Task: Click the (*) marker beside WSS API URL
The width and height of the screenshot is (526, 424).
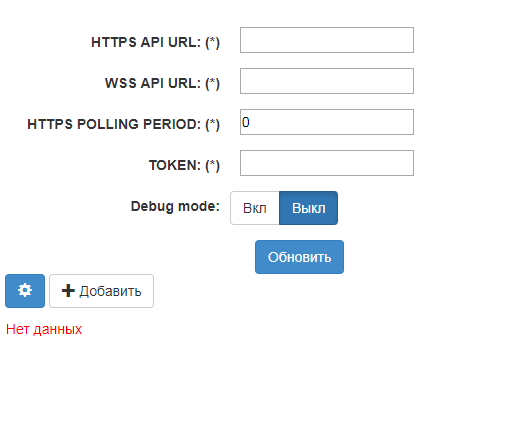Action: (x=212, y=84)
